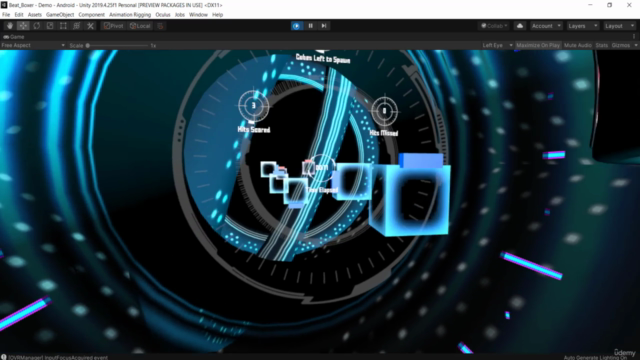The image size is (640, 360).
Task: Click the console info icon in status bar
Action: pyautogui.click(x=4, y=357)
